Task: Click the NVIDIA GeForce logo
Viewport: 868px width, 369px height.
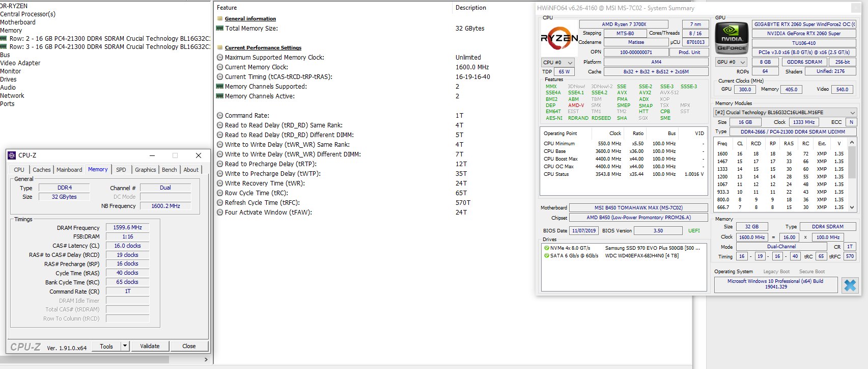Action: tap(732, 38)
